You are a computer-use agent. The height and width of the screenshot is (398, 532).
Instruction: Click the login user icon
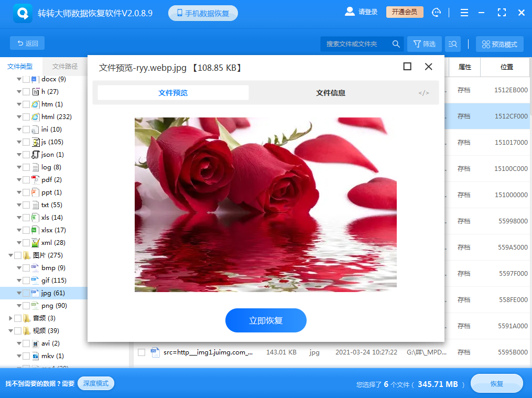(x=350, y=12)
